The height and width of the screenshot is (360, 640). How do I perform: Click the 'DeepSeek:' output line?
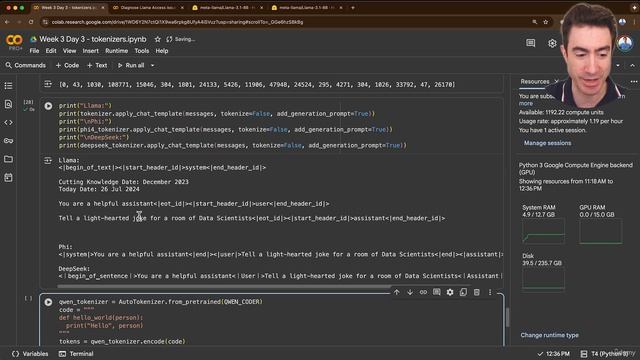coord(74,269)
